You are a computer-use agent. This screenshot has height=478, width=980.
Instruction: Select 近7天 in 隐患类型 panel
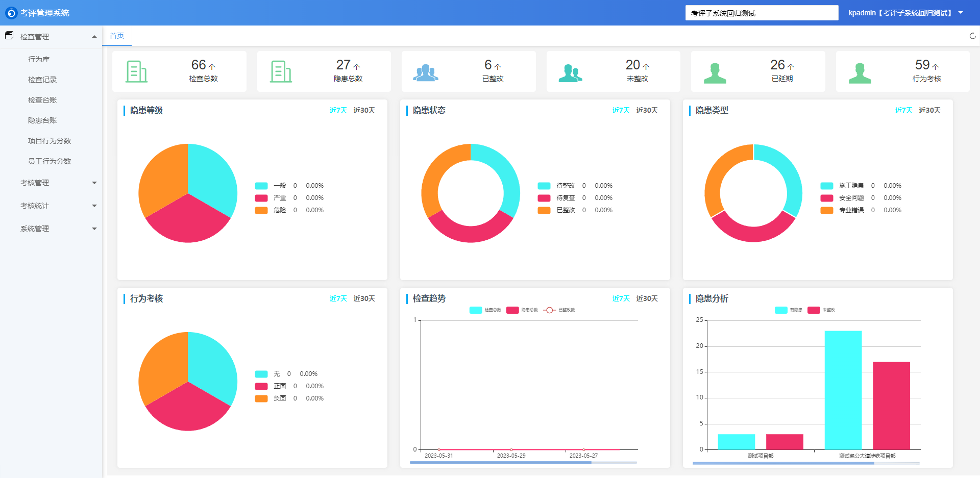click(904, 110)
